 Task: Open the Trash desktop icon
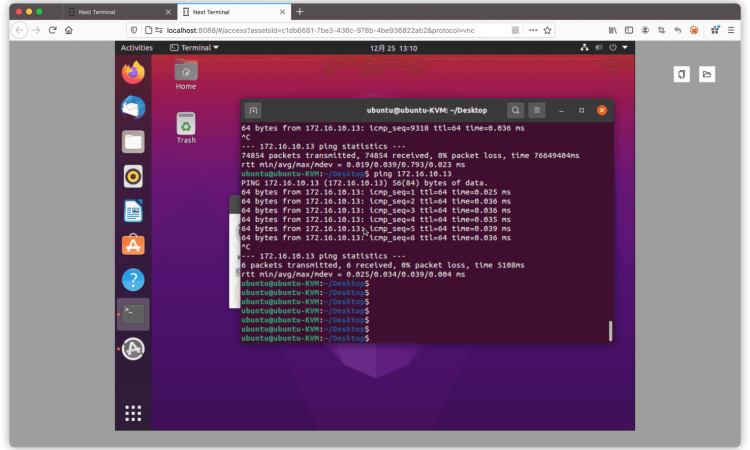pos(186,128)
